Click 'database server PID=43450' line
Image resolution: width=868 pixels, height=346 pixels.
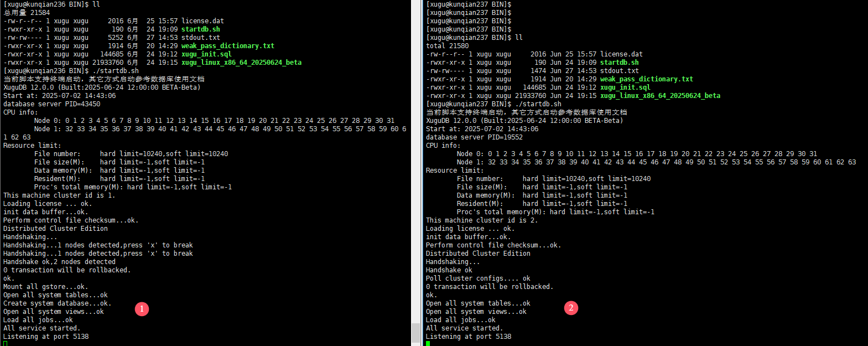(52, 104)
